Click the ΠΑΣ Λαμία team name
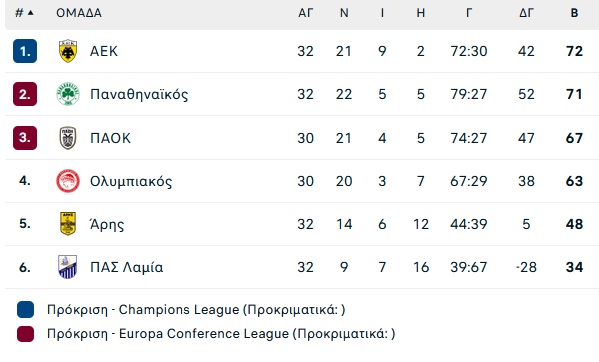The width and height of the screenshot is (599, 362). click(126, 267)
